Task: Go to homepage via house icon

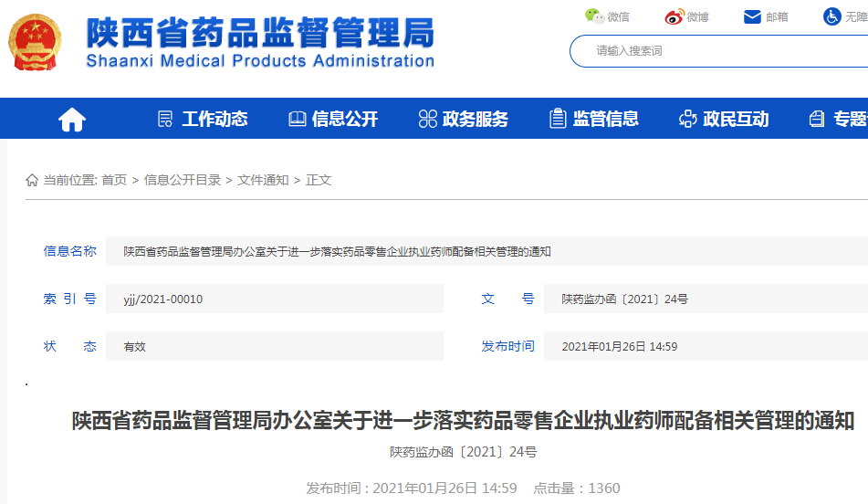Action: click(71, 119)
